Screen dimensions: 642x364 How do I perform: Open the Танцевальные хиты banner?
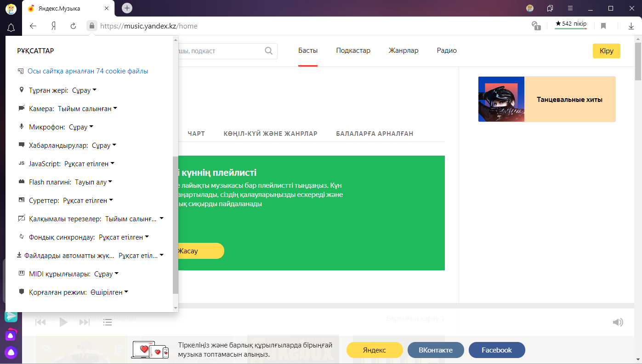(x=547, y=99)
